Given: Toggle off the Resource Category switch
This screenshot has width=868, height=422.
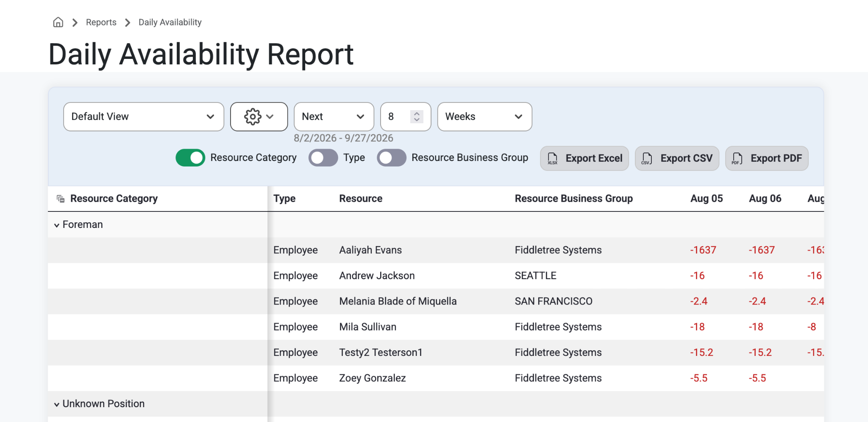Looking at the screenshot, I should 190,158.
